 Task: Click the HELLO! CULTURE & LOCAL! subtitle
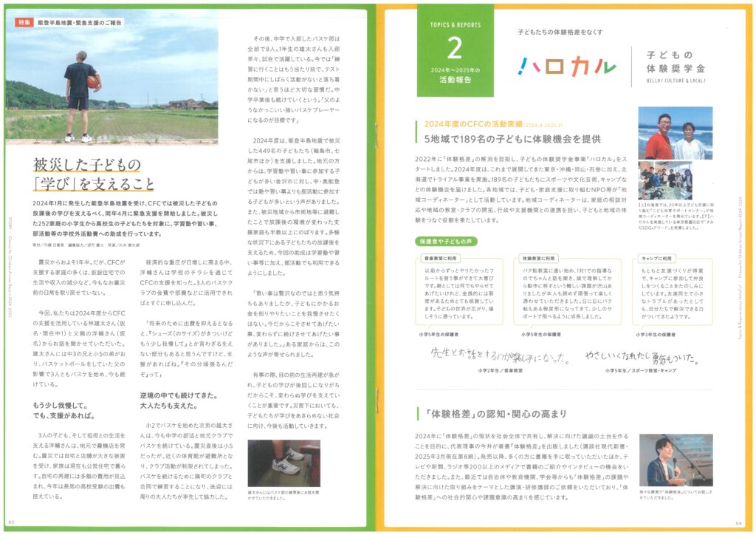676,81
